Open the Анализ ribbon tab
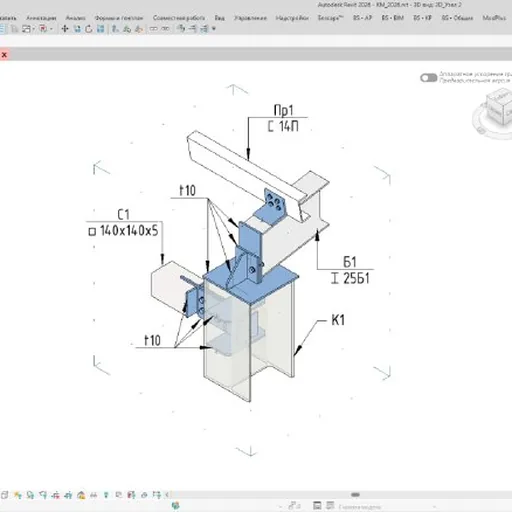 (76, 18)
